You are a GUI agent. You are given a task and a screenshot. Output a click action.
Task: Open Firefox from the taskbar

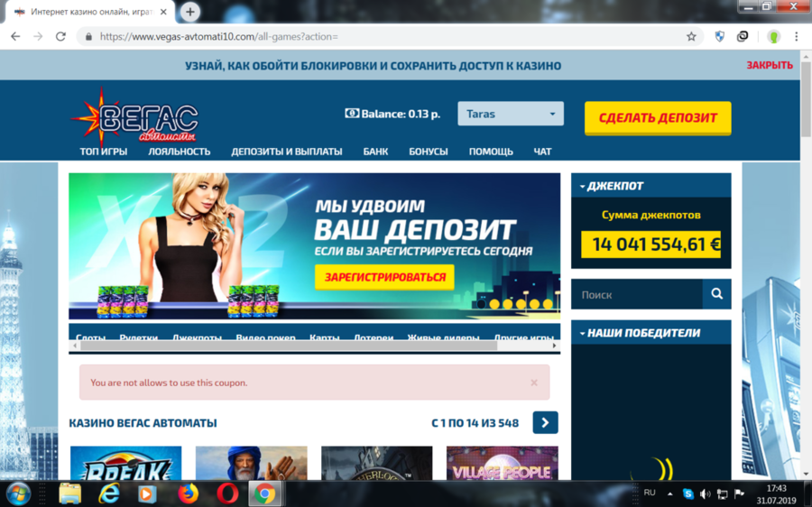[188, 493]
